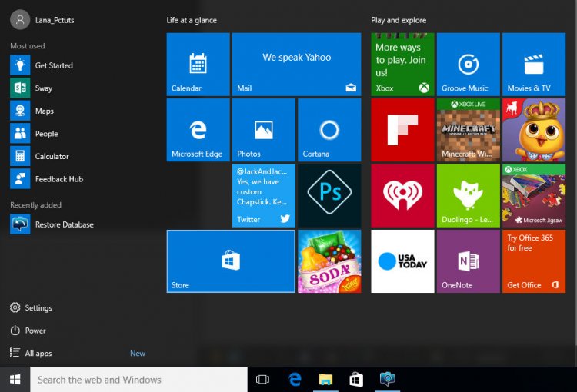Launch Sway from Most used
This screenshot has height=392, width=577.
click(32, 88)
